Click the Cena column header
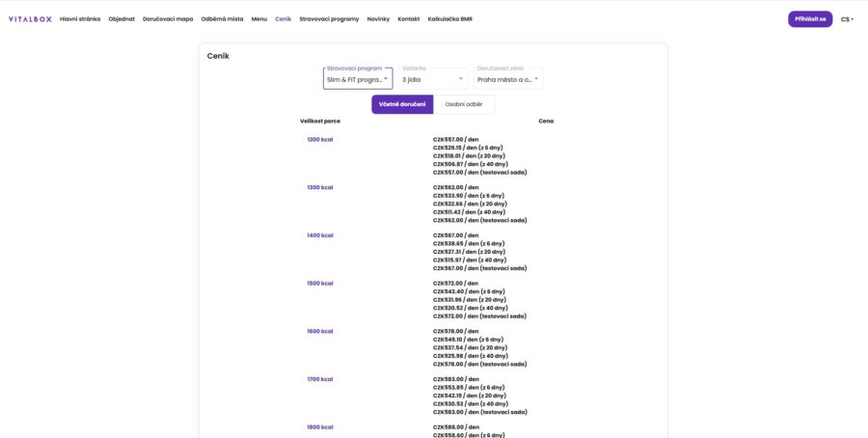This screenshot has width=868, height=438. tap(546, 121)
